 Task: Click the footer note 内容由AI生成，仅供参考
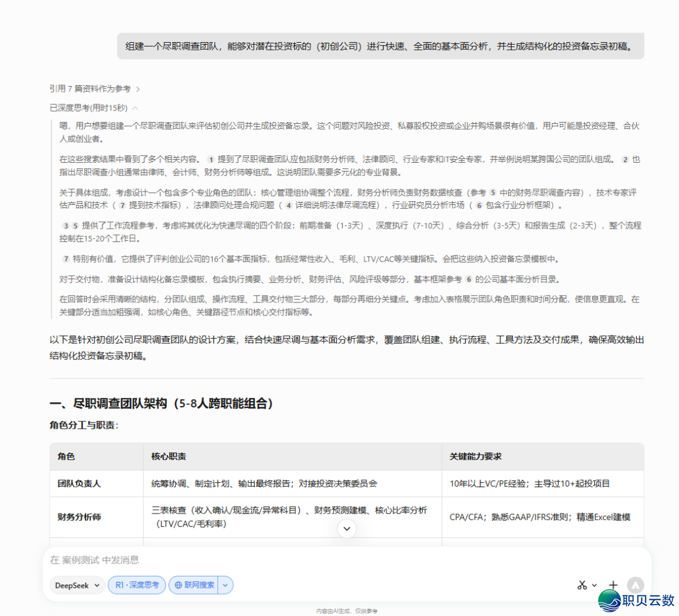(346, 611)
